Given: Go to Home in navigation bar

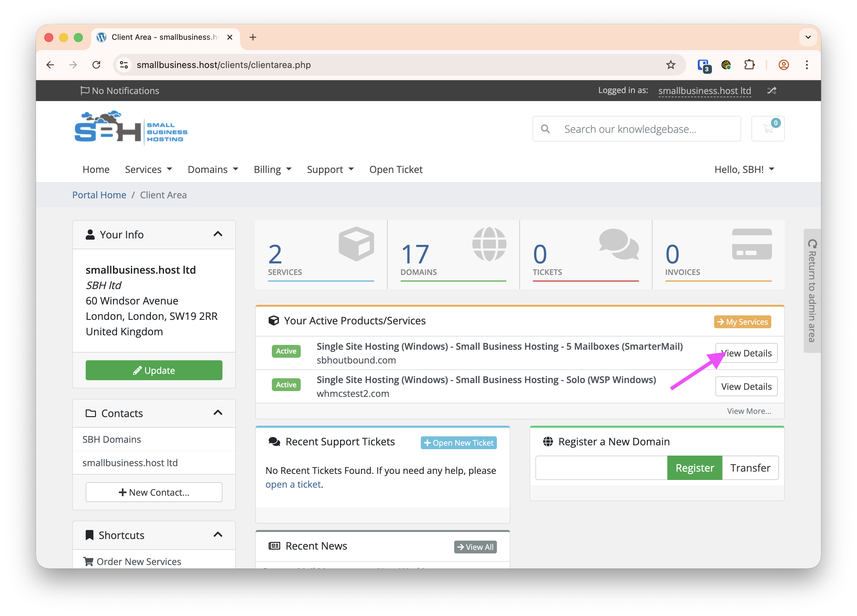Looking at the screenshot, I should pos(96,169).
